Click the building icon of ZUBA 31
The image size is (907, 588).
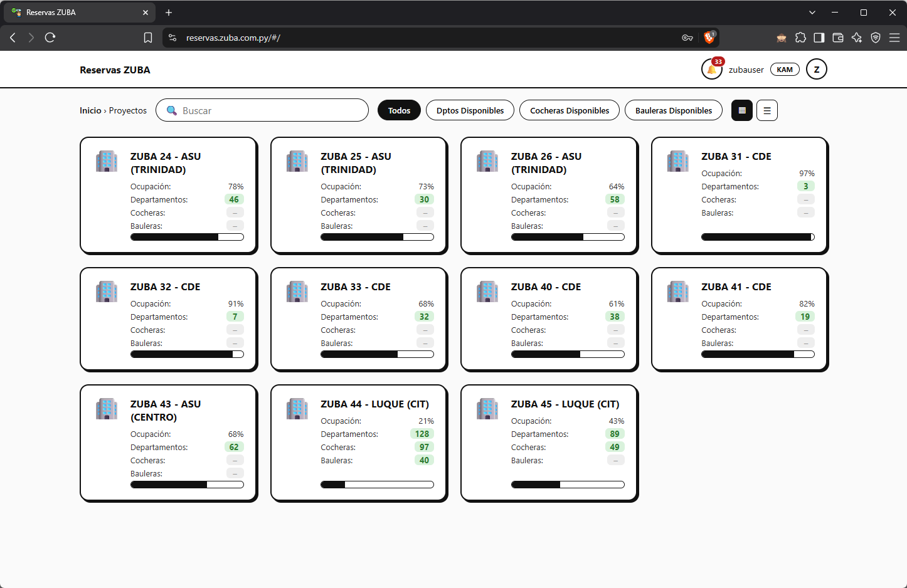(678, 161)
